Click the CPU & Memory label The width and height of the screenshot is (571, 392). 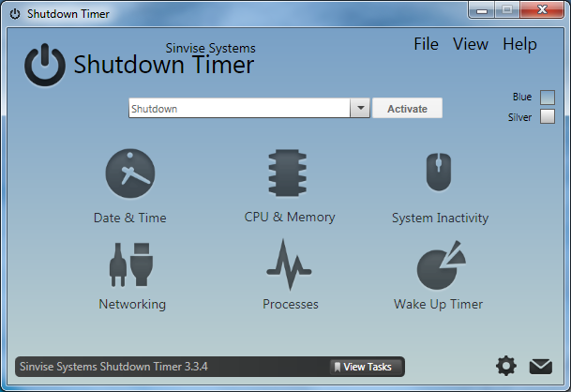click(290, 218)
